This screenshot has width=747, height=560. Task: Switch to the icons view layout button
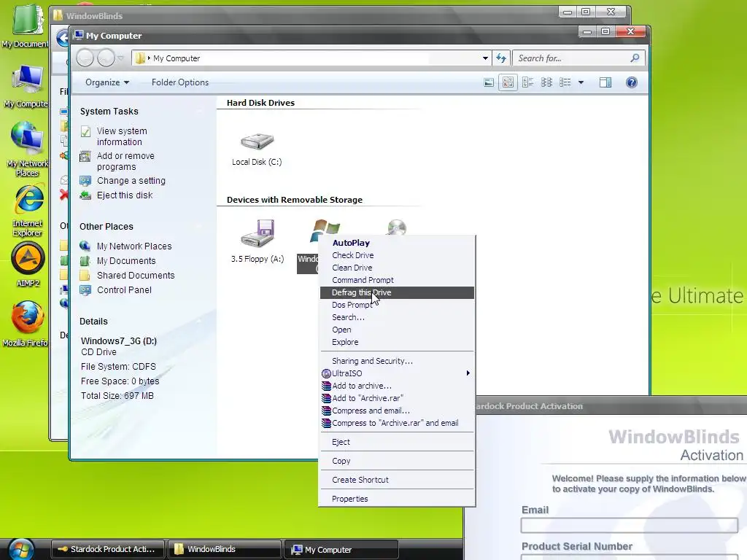(x=527, y=82)
